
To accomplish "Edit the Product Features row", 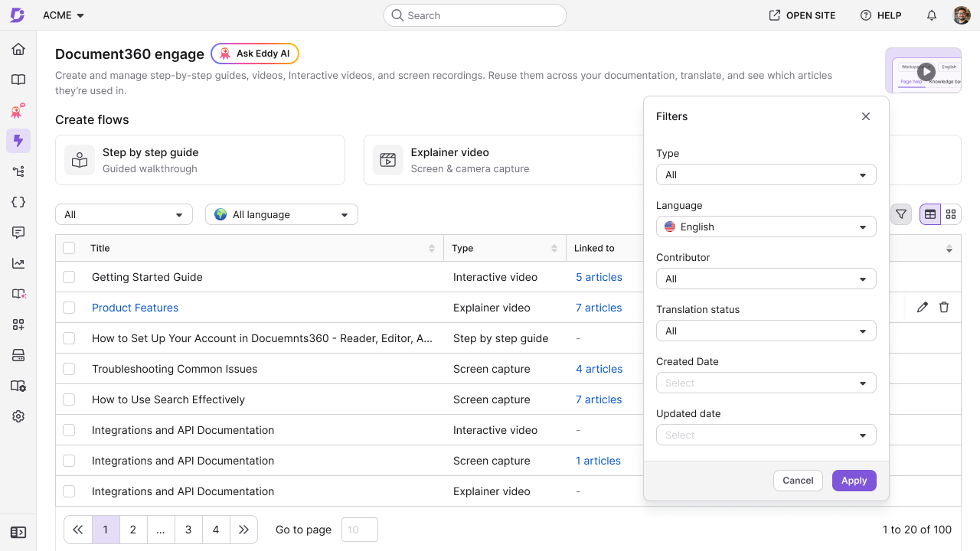I will 923,307.
